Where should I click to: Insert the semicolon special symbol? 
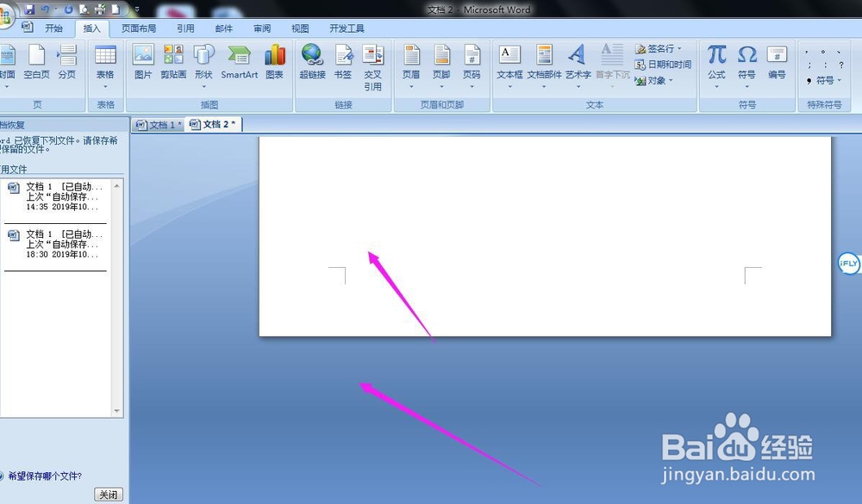click(x=809, y=65)
